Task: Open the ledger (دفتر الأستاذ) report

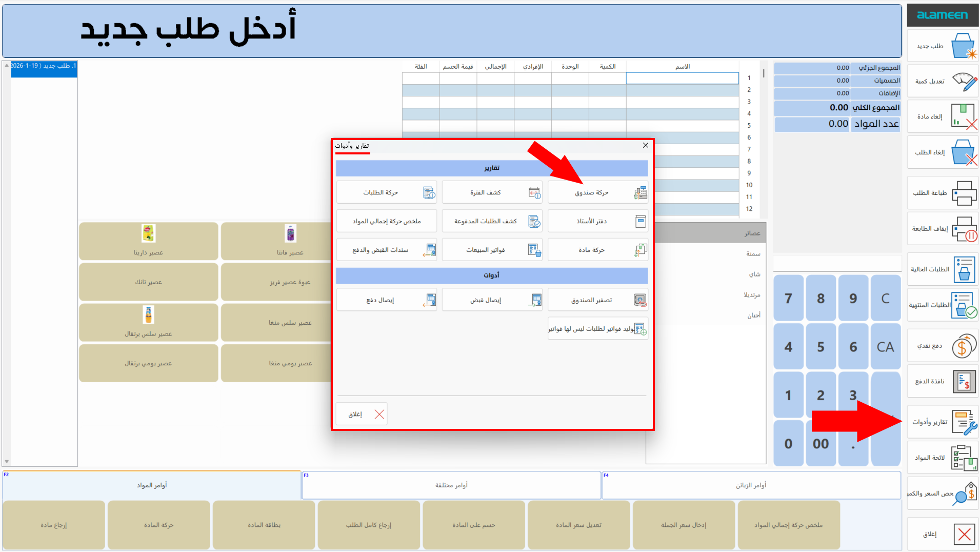Action: (x=597, y=221)
